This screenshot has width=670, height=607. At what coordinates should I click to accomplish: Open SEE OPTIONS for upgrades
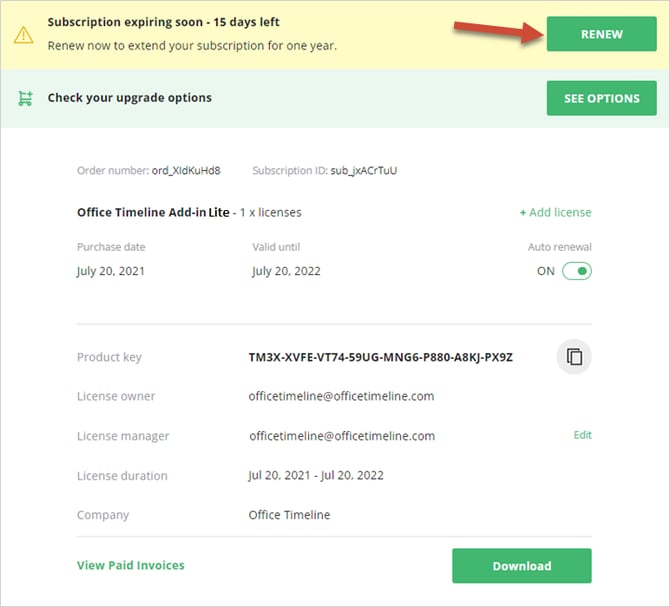pyautogui.click(x=601, y=98)
